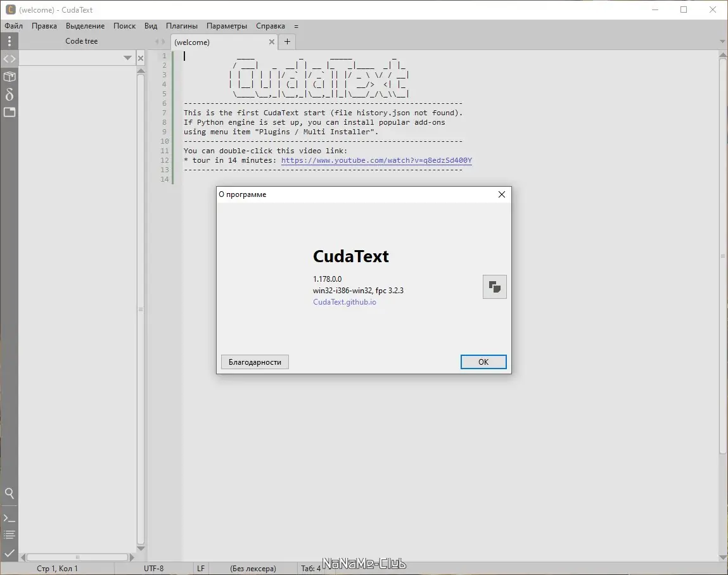Click the CudaText app icon in title bar
The height and width of the screenshot is (575, 728).
coord(10,9)
